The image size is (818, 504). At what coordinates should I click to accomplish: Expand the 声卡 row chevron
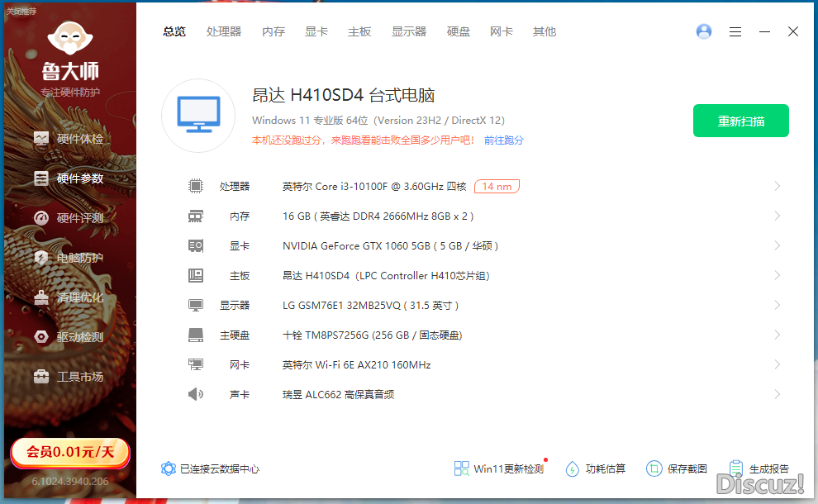coord(778,394)
